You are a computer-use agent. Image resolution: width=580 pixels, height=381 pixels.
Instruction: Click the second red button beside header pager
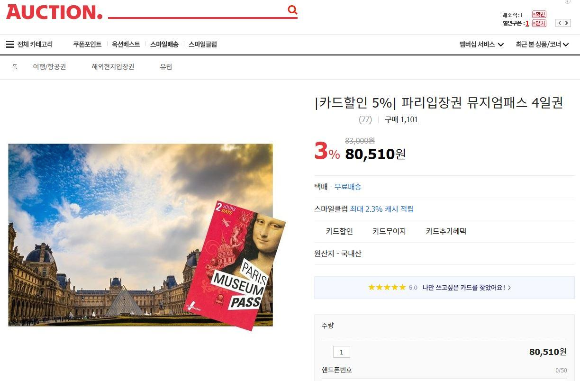(539, 23)
